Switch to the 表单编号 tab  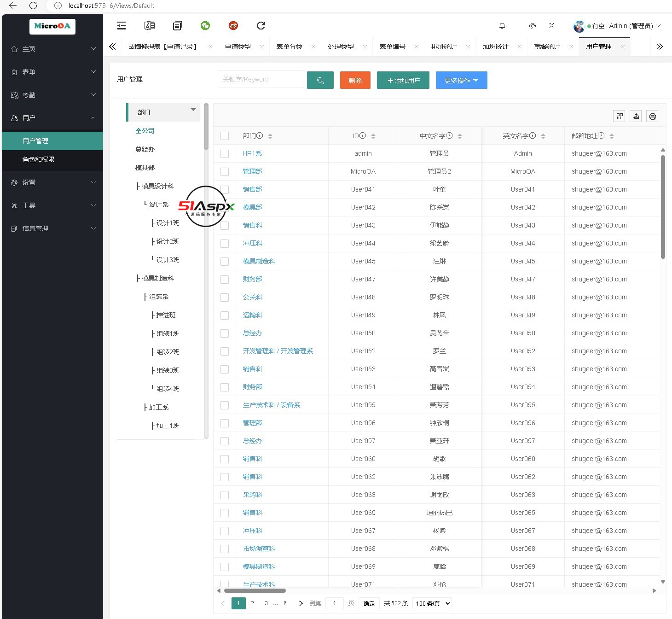pos(393,47)
